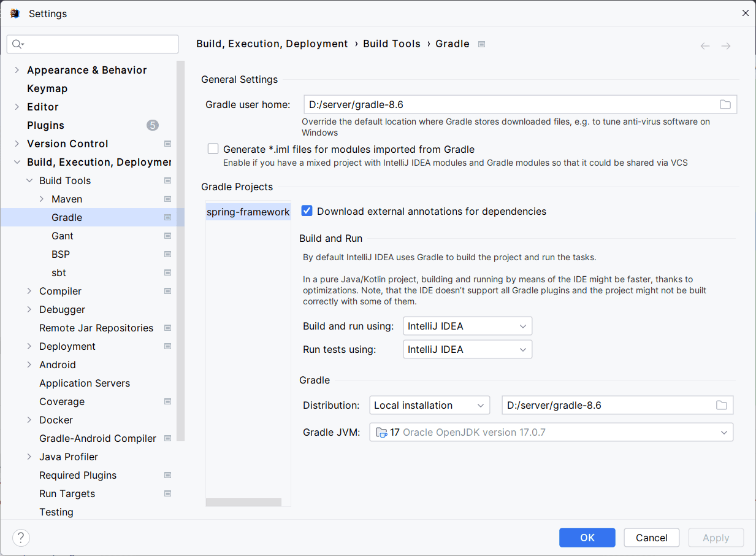This screenshot has width=756, height=556.
Task: Uncheck Download external annotations for dependencies
Action: 307,210
